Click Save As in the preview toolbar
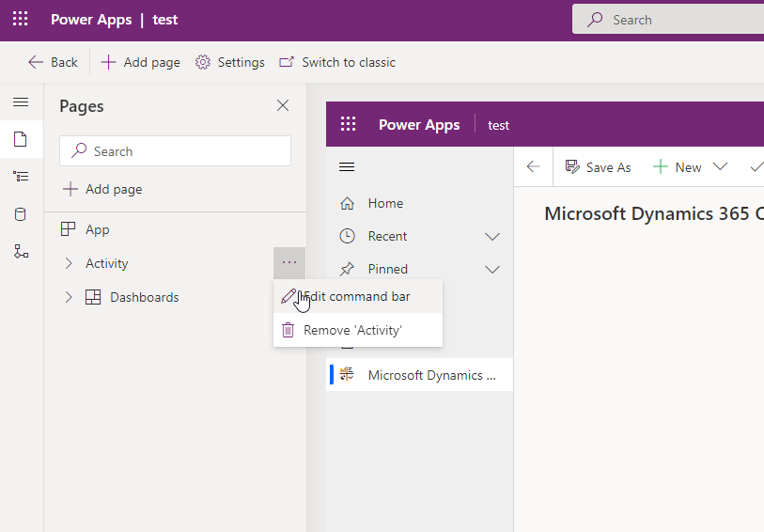Image resolution: width=764 pixels, height=532 pixels. pyautogui.click(x=598, y=167)
